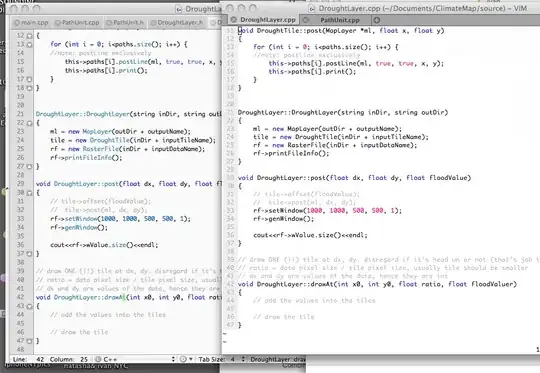Screen dimensions: 540x373
Task: Click 'cout<<rf->wValue.size()<<endl;' in TextMate
Action: tap(104, 245)
